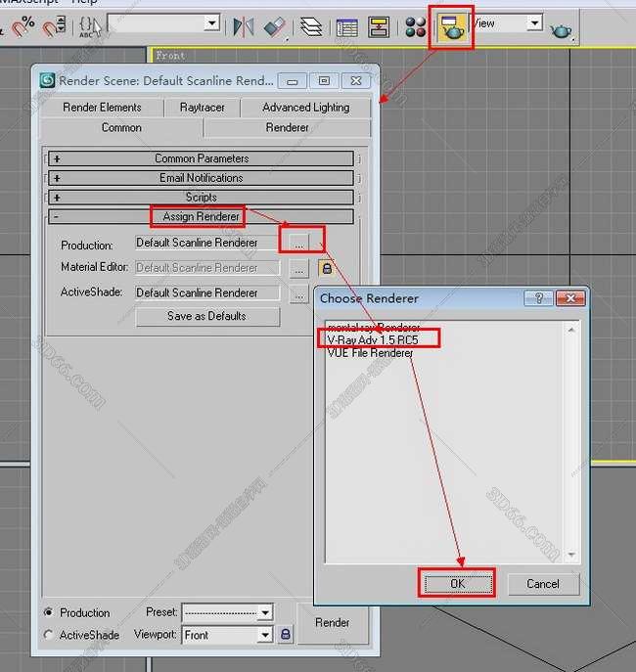Click the Production renderer browse button
636x672 pixels.
tap(299, 243)
